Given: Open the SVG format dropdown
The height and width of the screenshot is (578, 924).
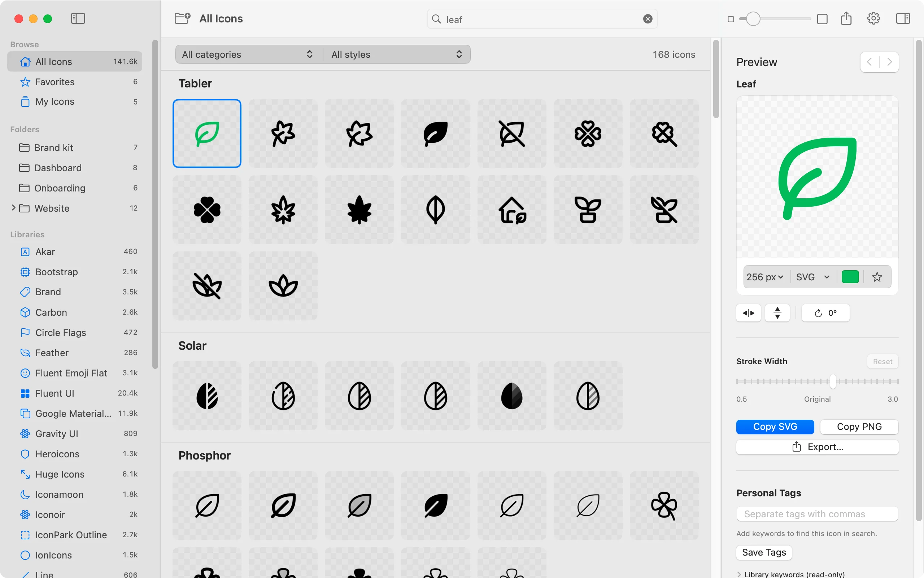Looking at the screenshot, I should pyautogui.click(x=813, y=277).
